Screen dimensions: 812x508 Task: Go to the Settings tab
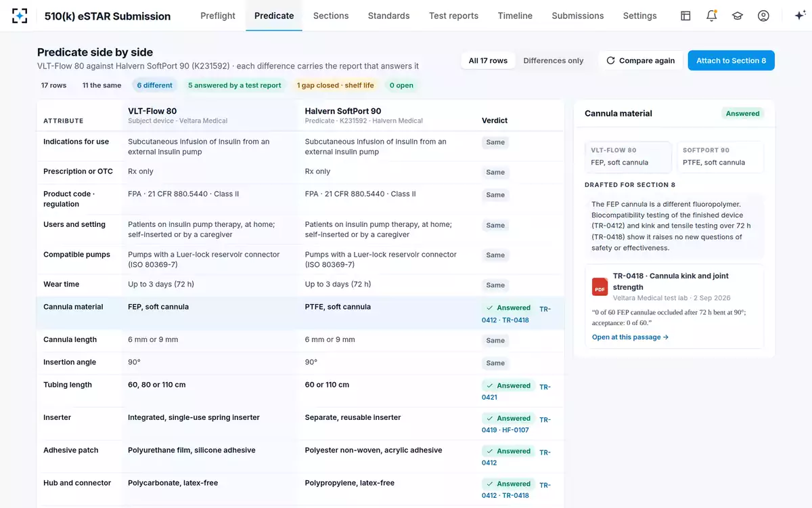[x=640, y=16]
